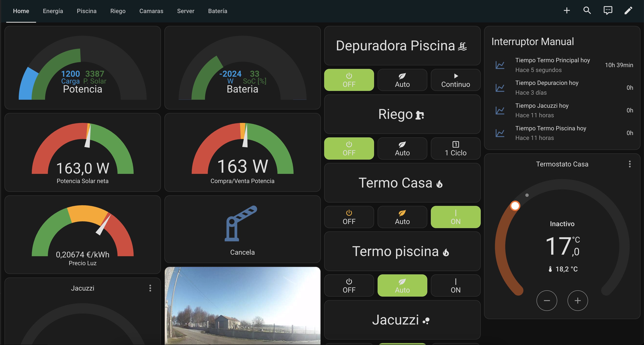The width and height of the screenshot is (644, 345).
Task: Open Jacuzzi card three-dot menu
Action: pyautogui.click(x=150, y=288)
